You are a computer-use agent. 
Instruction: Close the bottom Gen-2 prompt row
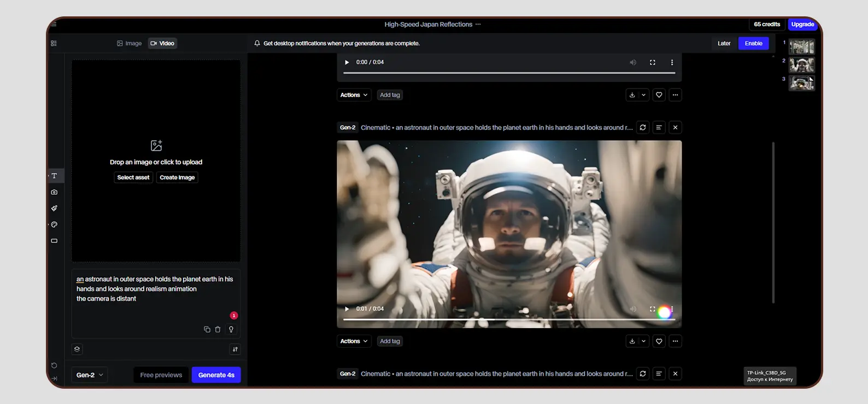coord(676,374)
